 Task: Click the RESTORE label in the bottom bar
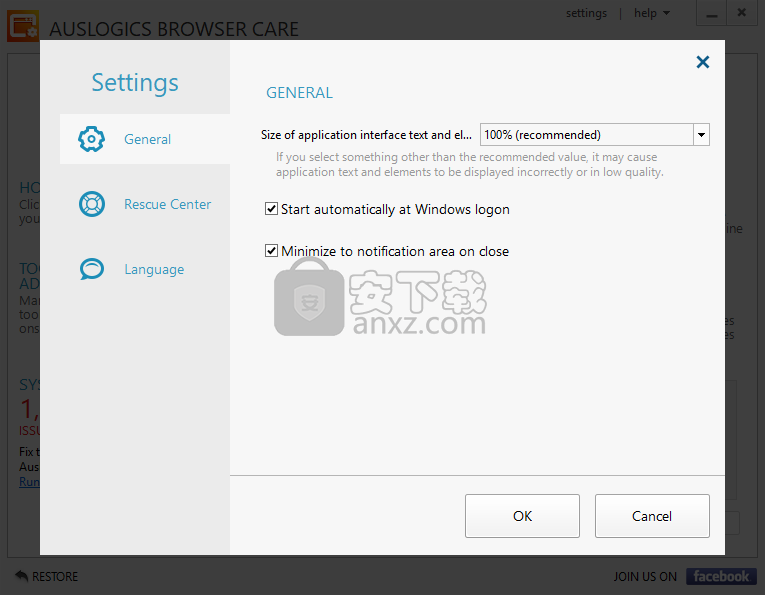[55, 576]
